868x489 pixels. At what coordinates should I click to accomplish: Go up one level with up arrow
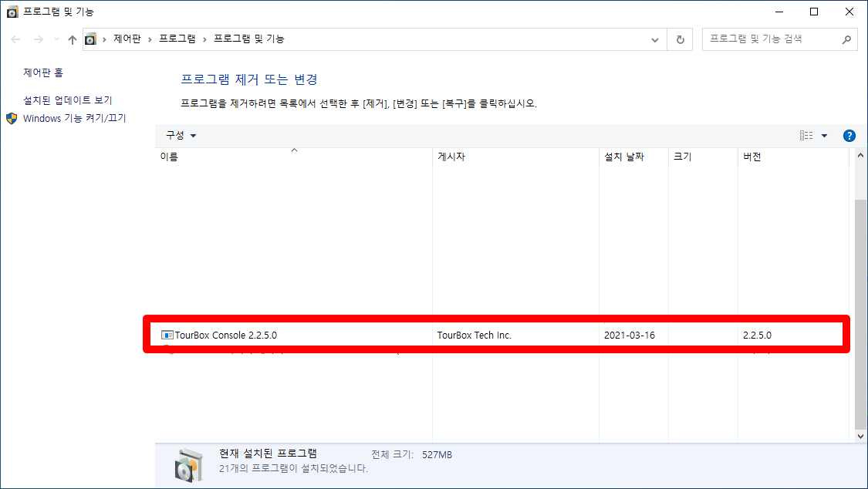coord(73,39)
